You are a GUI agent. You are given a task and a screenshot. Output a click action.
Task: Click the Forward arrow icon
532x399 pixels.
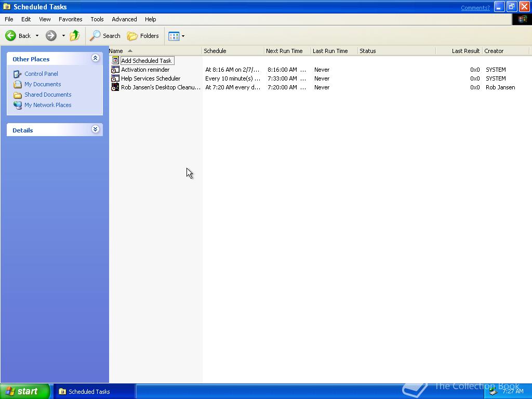51,35
